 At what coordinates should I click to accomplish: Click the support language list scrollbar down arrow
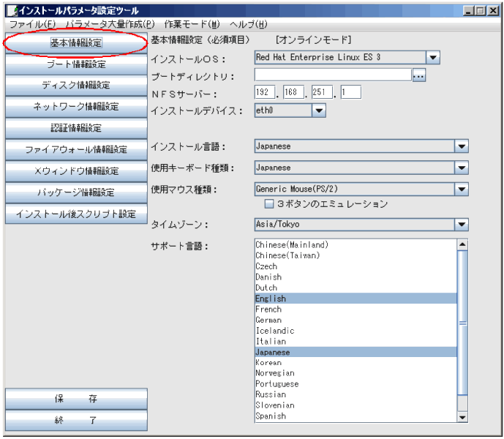pos(462,417)
